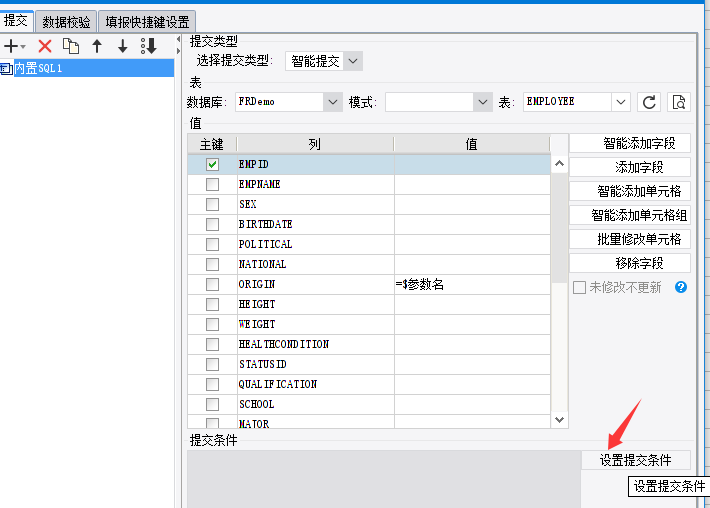
Task: Click the NATIONAL value cell
Action: (x=472, y=264)
